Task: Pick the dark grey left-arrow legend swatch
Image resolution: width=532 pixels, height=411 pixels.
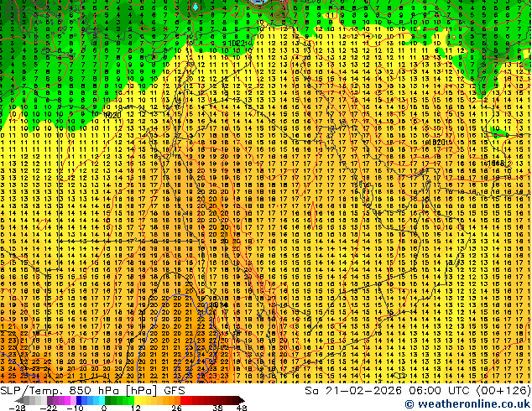Action: pyautogui.click(x=19, y=400)
